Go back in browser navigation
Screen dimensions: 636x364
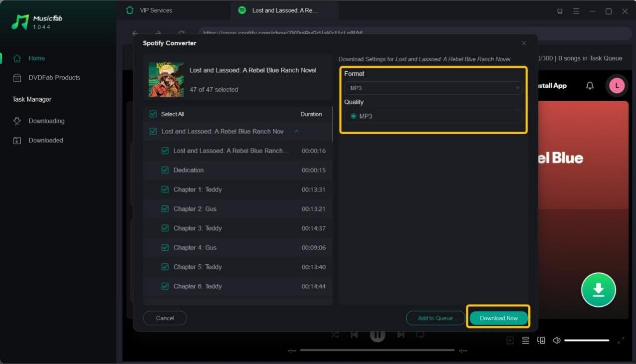[135, 33]
